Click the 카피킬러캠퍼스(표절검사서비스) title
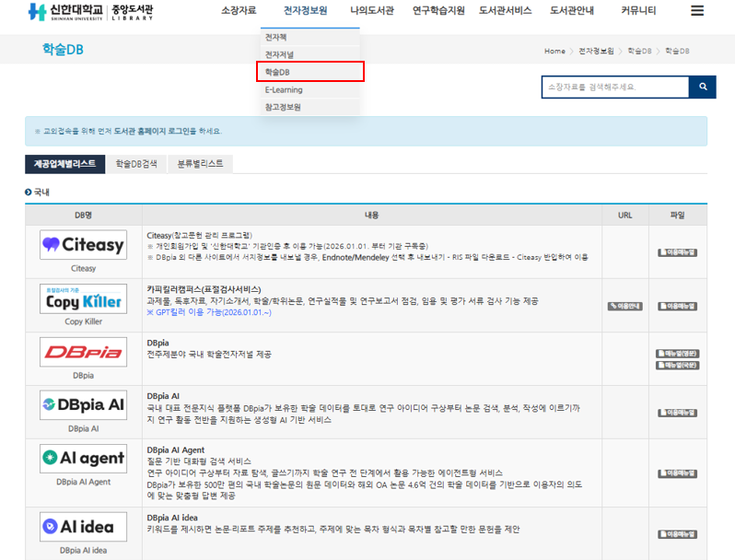Screen dimensions: 735x560 [x=204, y=289]
